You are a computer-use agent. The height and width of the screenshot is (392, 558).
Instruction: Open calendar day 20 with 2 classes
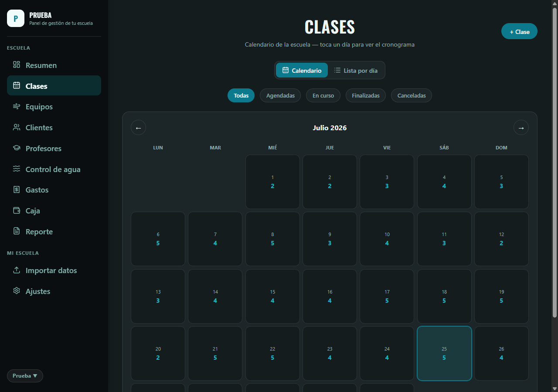pyautogui.click(x=158, y=353)
